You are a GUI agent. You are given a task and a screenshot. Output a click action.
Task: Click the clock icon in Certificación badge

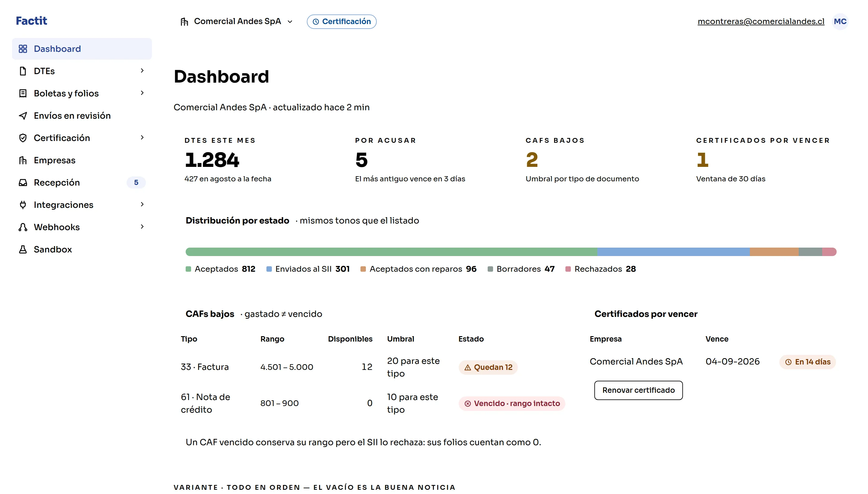click(316, 22)
